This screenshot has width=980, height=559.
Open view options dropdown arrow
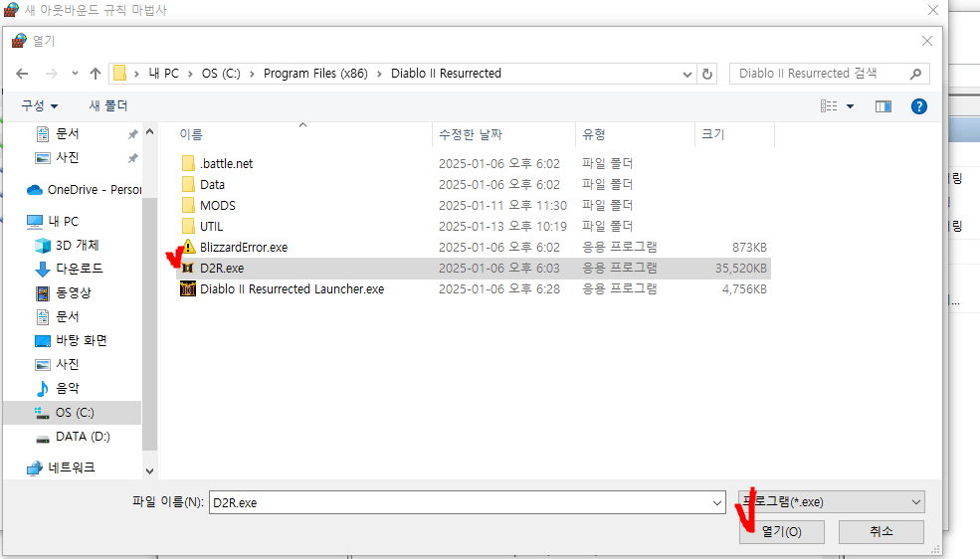tap(850, 106)
